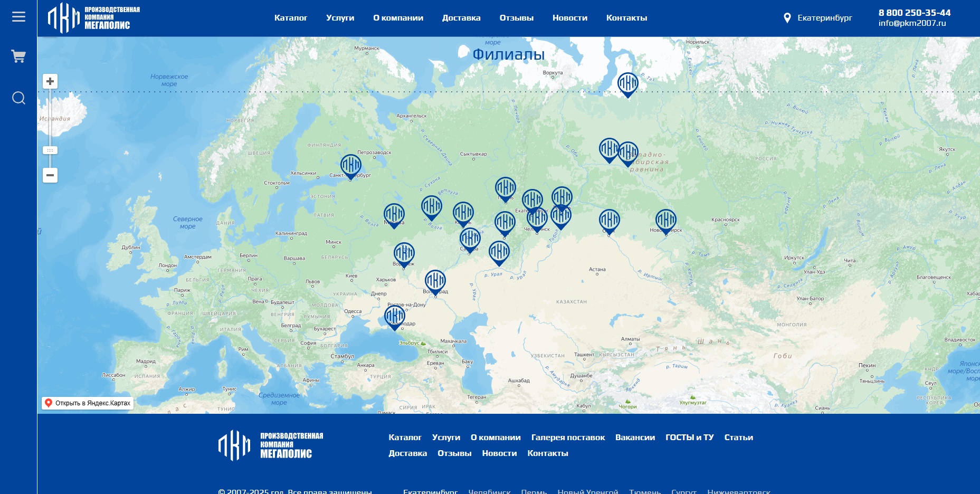Open the Услуги menu in header
The height and width of the screenshot is (494, 980).
(340, 18)
